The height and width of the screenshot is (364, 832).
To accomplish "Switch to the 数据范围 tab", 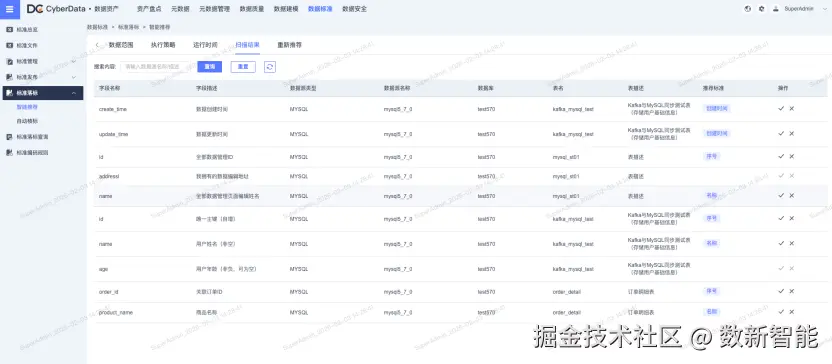I will [121, 45].
